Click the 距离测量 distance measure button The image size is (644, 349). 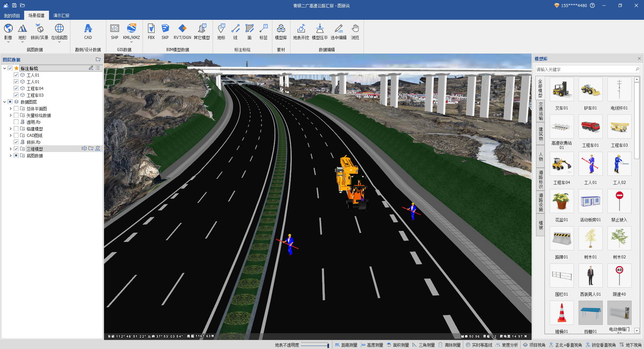point(346,345)
